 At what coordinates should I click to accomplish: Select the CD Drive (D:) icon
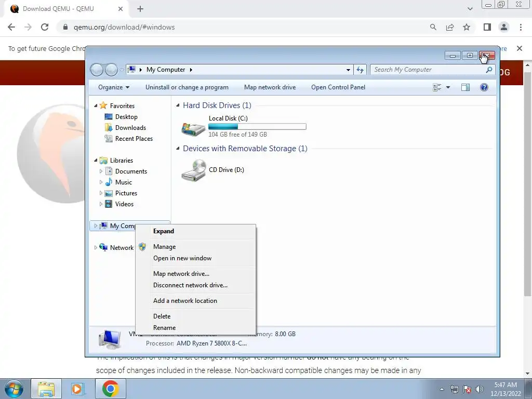click(x=193, y=170)
